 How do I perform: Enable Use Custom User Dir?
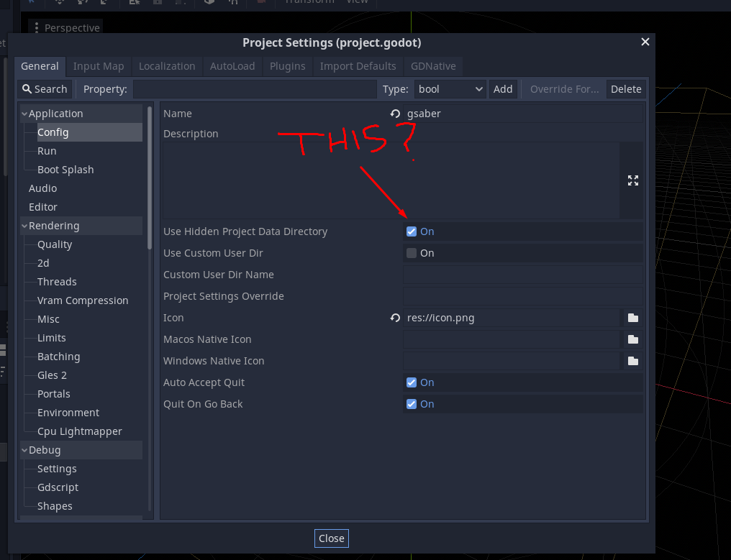tap(412, 252)
